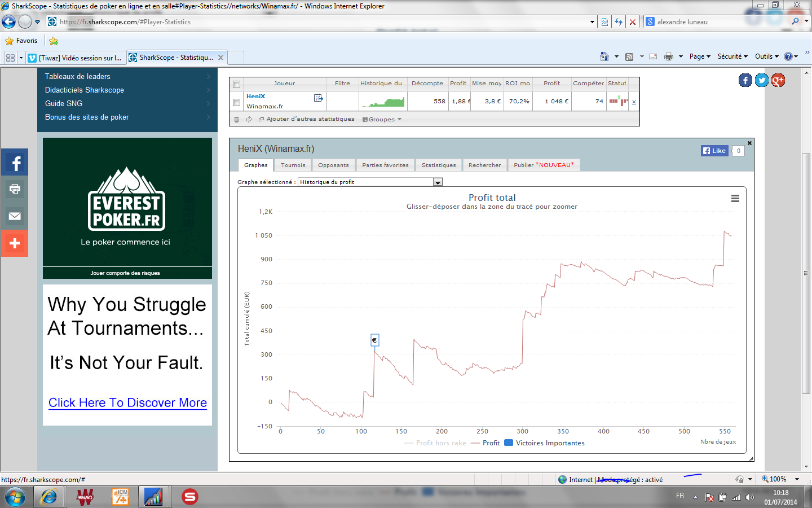The width and height of the screenshot is (812, 508).
Task: Click the blue euro marker on the graph
Action: coord(374,340)
